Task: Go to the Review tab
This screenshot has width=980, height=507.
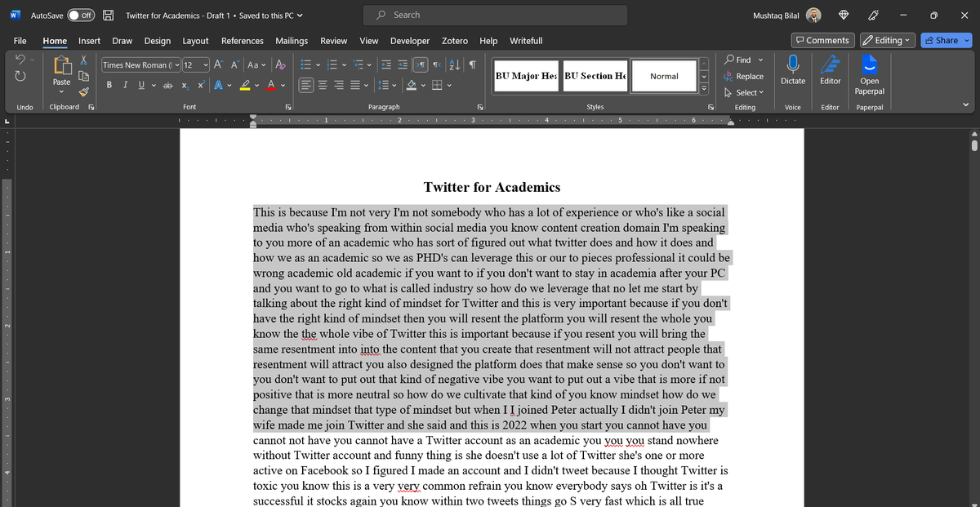Action: pos(333,40)
